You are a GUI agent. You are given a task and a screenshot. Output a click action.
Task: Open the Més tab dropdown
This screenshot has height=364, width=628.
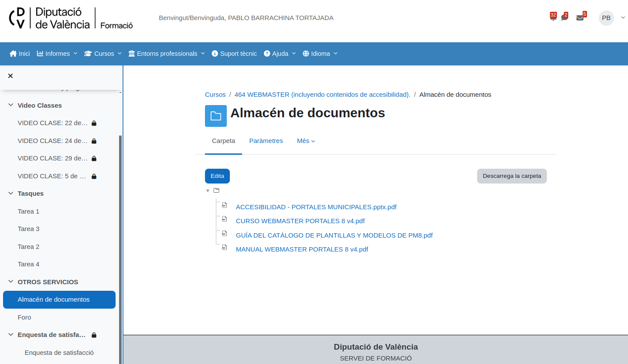pyautogui.click(x=306, y=141)
